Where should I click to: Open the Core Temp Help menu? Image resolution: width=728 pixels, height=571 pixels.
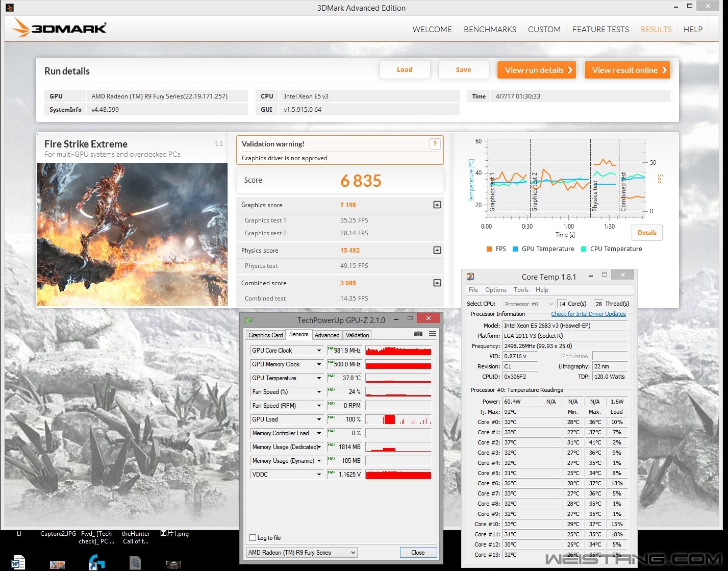(542, 290)
